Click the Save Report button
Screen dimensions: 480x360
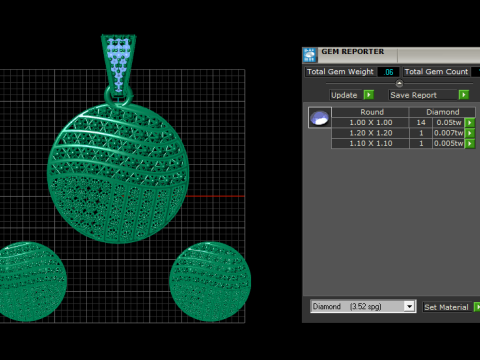coord(423,95)
